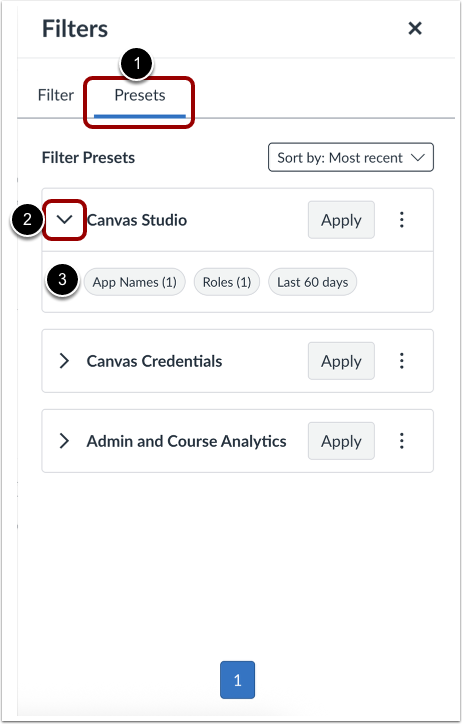Click the Canvas Studio preset title
Image resolution: width=462 pixels, height=724 pixels.
[x=137, y=220]
